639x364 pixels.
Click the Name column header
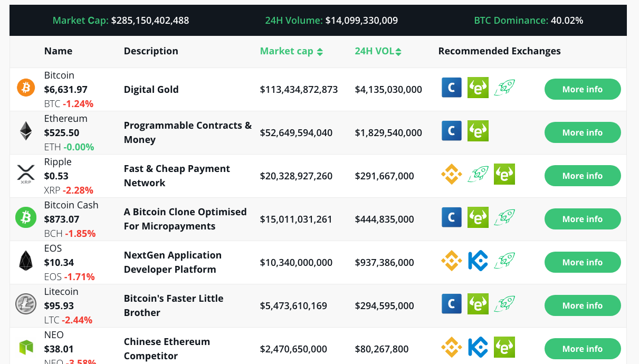[x=58, y=51]
